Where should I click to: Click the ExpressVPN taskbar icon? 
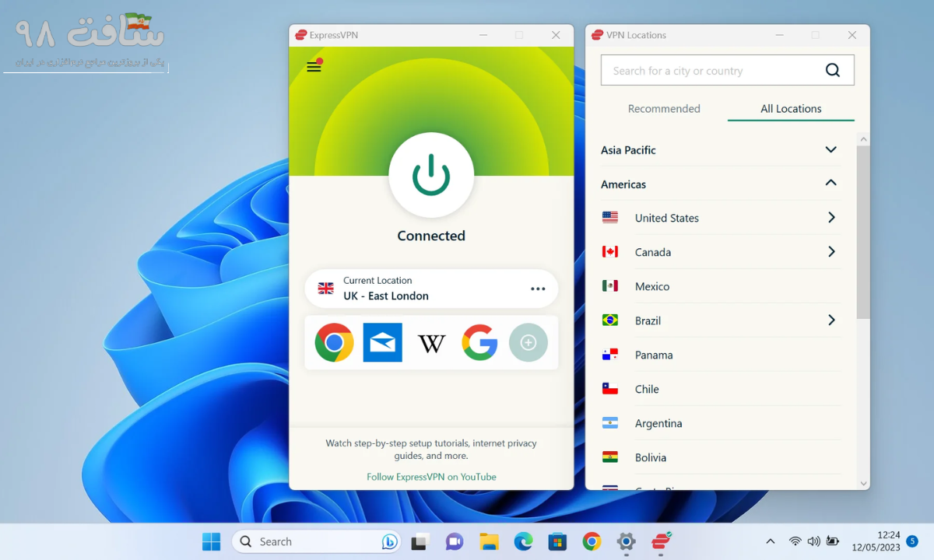(x=661, y=541)
